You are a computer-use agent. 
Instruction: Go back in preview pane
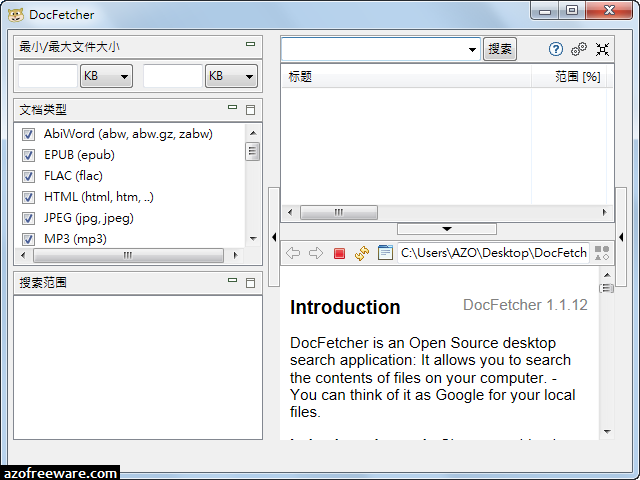(293, 253)
